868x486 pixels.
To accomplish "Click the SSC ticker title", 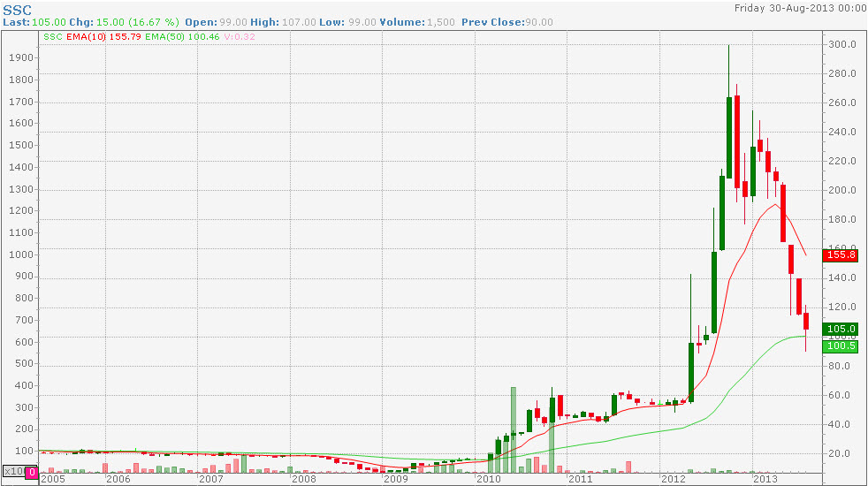I will (17, 10).
